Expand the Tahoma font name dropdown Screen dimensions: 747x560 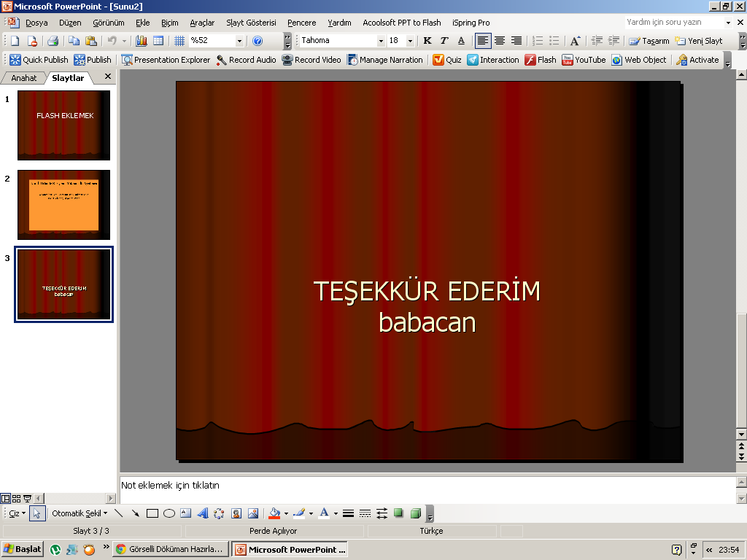click(381, 41)
